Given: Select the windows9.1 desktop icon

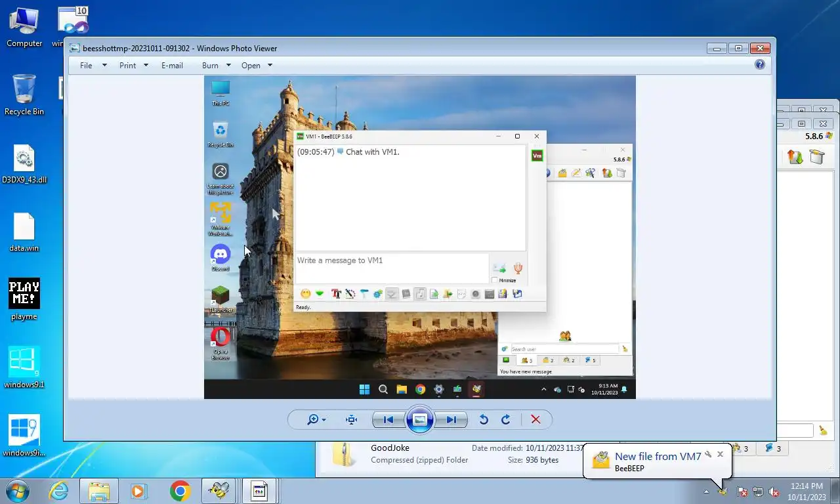Looking at the screenshot, I should 24,367.
